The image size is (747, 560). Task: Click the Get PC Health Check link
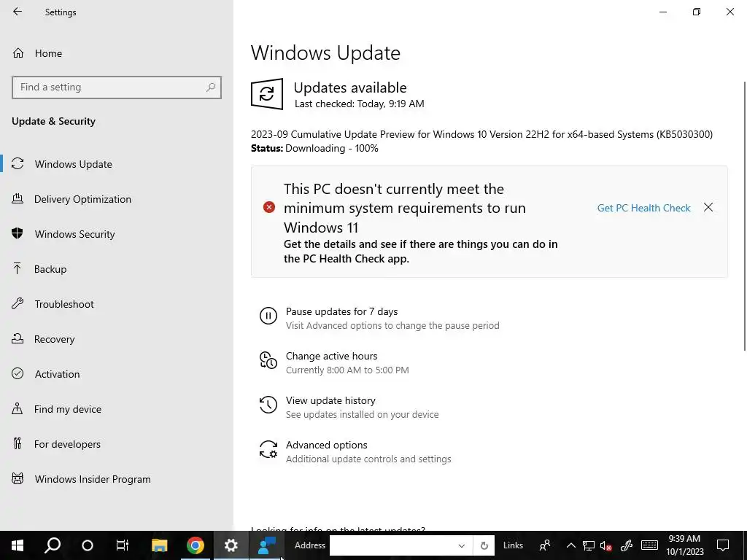[x=643, y=208]
